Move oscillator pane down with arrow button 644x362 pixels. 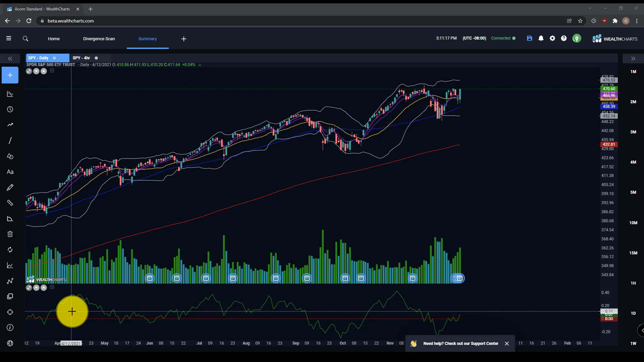tap(36, 288)
